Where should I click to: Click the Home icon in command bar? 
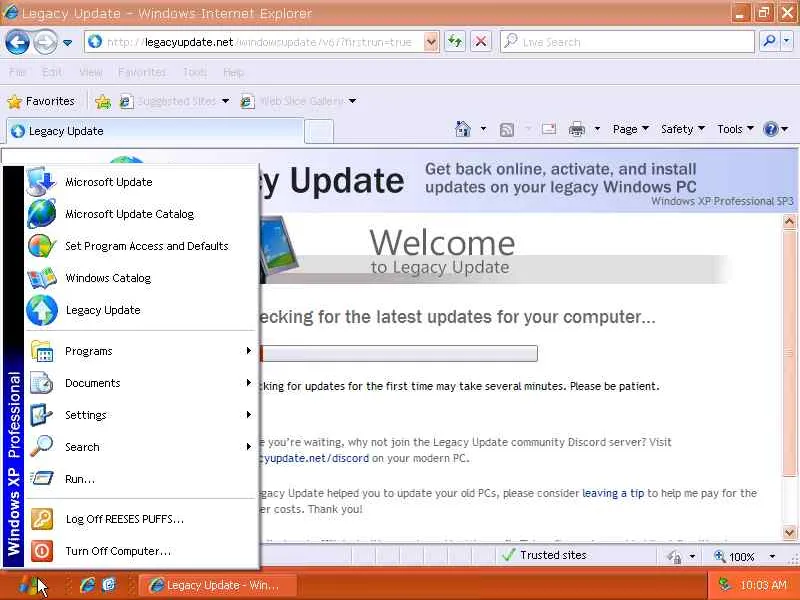click(463, 129)
